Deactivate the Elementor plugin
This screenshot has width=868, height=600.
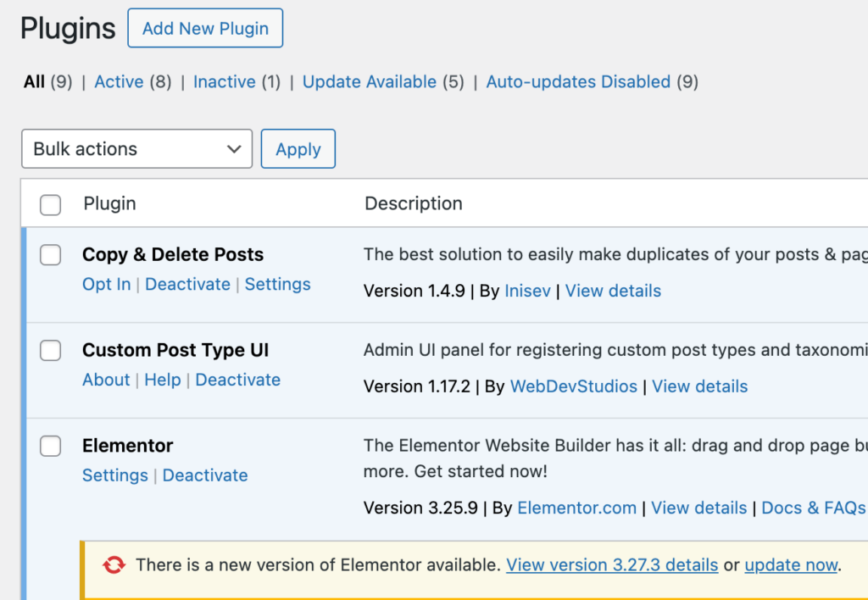pos(205,476)
